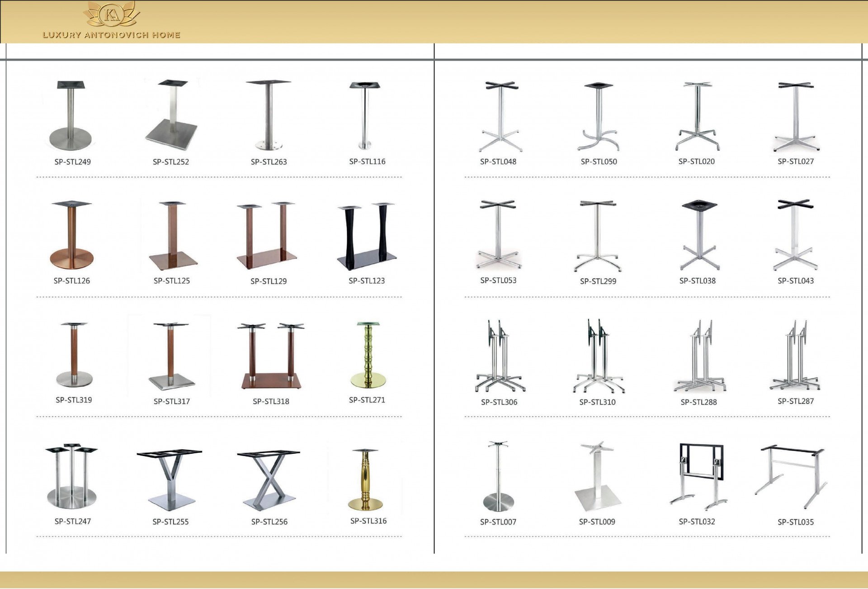Click the SP-STL048 cross-foot table base
The image size is (868, 589).
(501, 117)
